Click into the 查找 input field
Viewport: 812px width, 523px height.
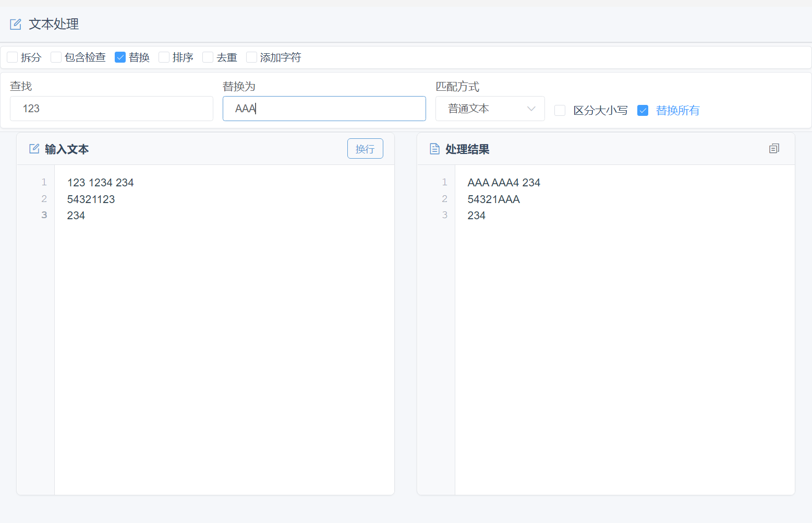pyautogui.click(x=111, y=109)
